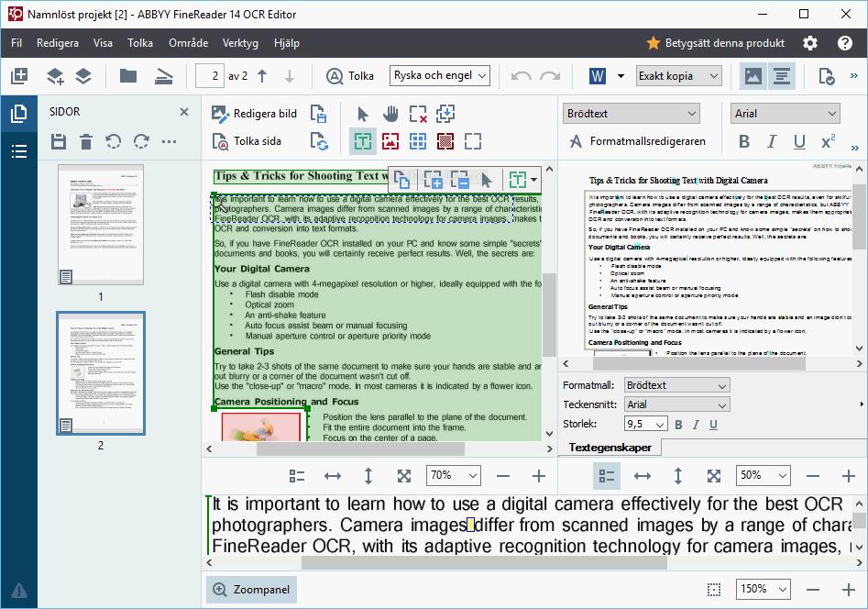The image size is (868, 609).
Task: Open the Formatmall Brödtext dropdown
Action: tap(677, 385)
